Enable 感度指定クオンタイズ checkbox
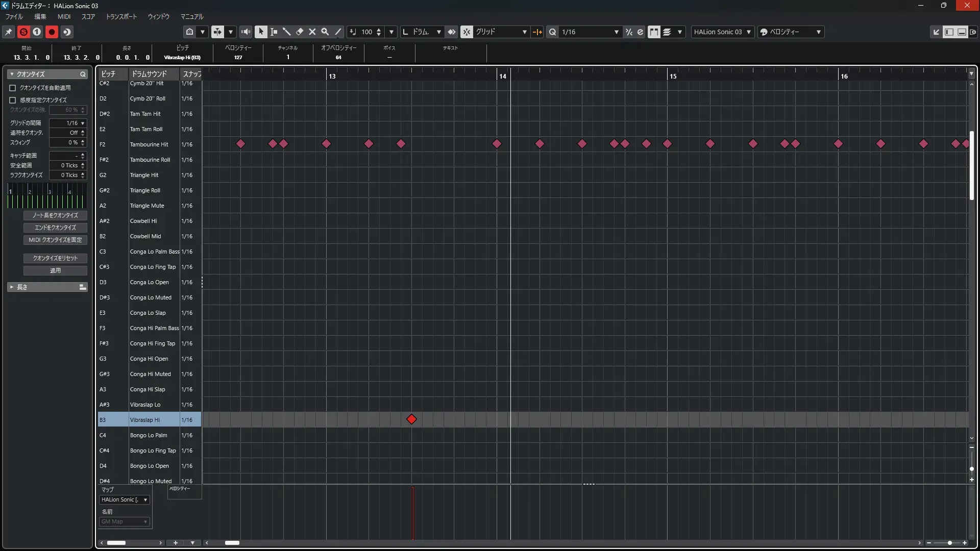Viewport: 980px width, 551px height. point(13,100)
